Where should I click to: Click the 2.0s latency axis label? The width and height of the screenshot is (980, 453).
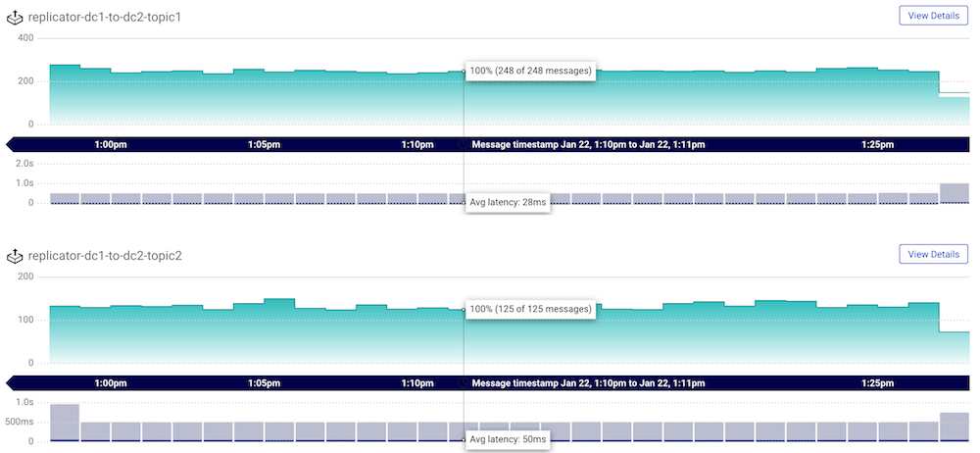[24, 164]
